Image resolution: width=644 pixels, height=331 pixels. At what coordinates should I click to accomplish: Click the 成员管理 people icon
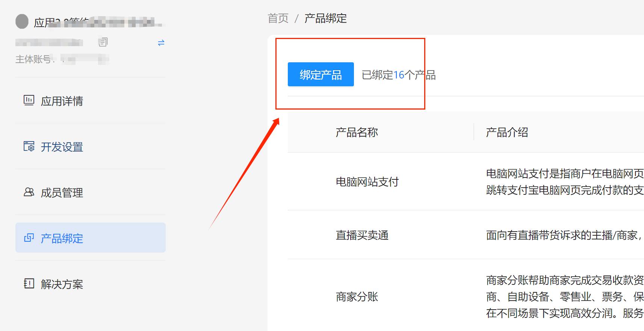pos(29,192)
